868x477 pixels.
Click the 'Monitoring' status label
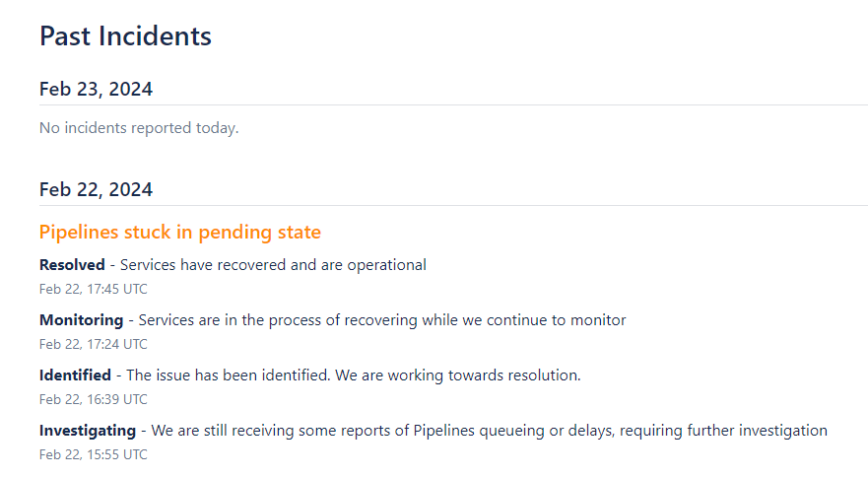click(82, 320)
